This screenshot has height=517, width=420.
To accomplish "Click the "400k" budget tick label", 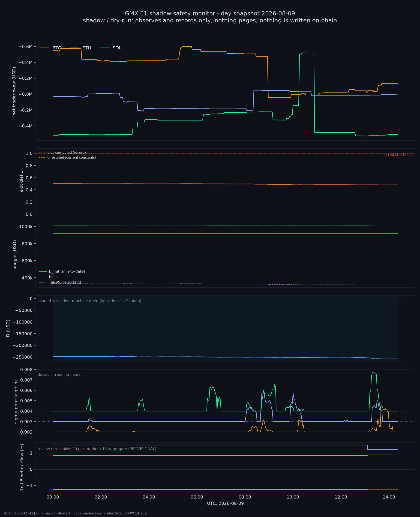I will [27, 278].
